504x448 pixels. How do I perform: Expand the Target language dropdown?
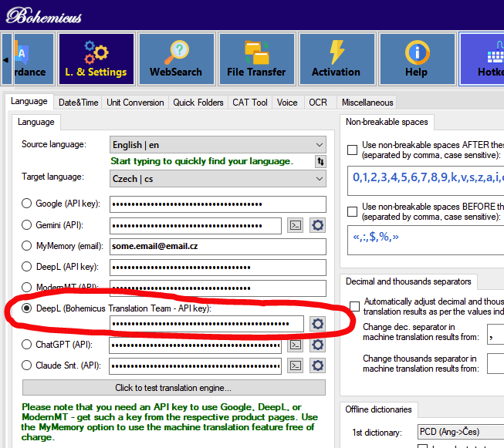pos(218,178)
